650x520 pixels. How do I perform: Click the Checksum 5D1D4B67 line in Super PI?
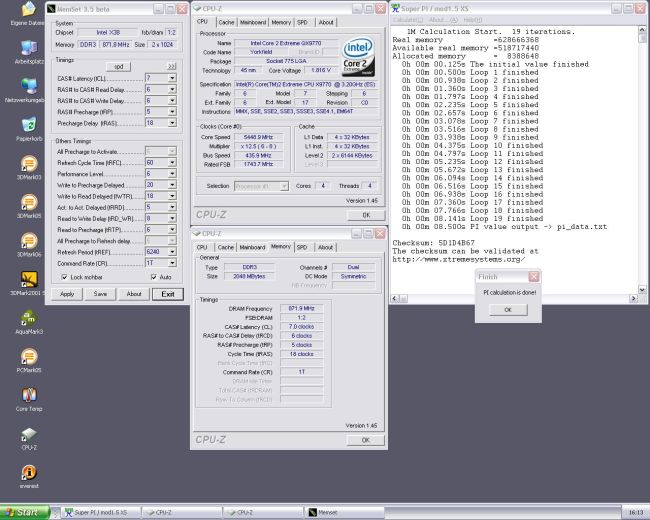click(x=433, y=243)
